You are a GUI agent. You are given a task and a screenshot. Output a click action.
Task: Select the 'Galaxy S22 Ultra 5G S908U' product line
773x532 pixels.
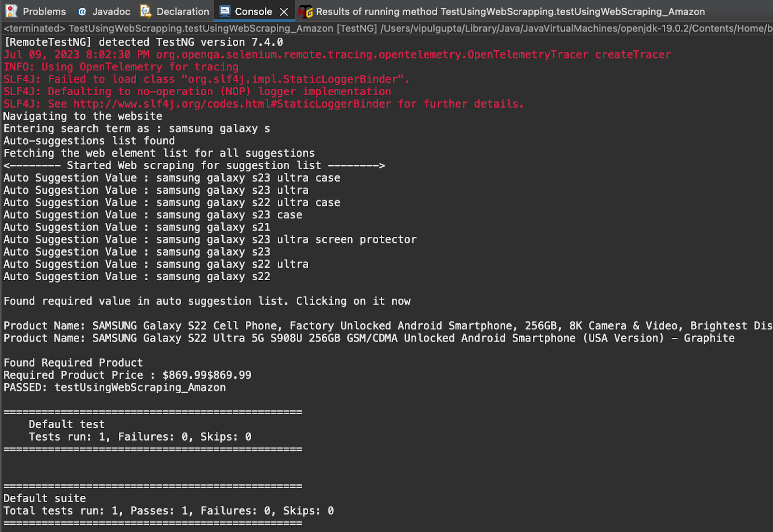click(369, 338)
